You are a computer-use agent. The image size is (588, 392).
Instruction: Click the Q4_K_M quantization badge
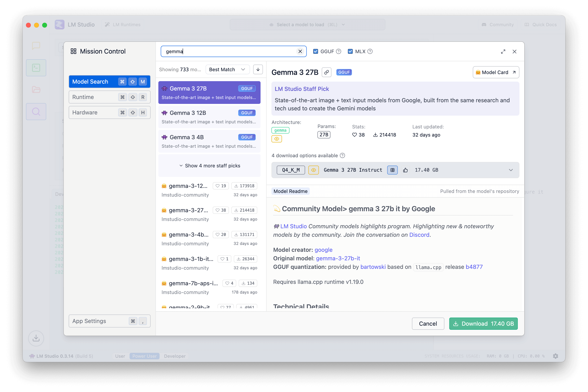pos(291,170)
